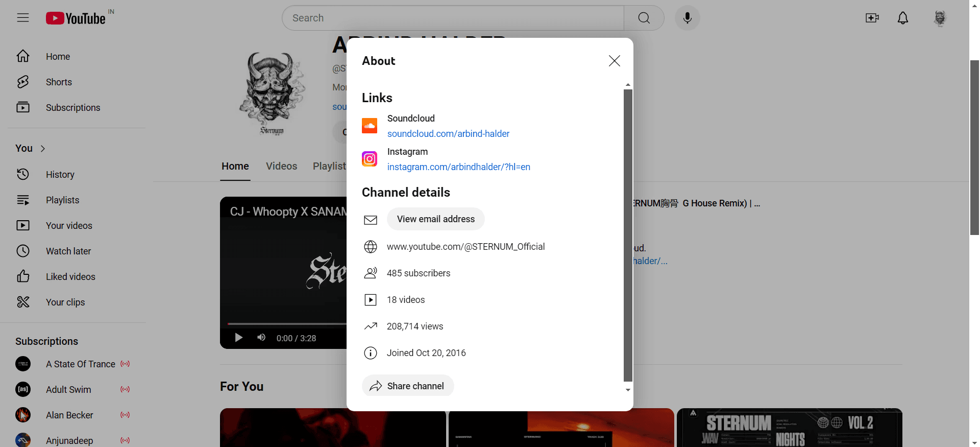This screenshot has width=980, height=447.
Task: Click the Soundcloud logo icon
Action: tap(370, 126)
